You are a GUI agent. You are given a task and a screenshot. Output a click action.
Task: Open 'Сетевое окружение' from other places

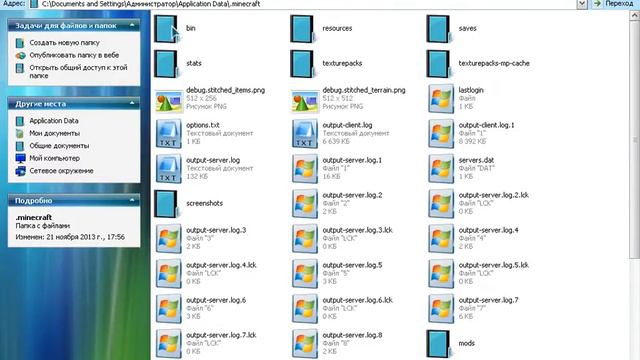tap(62, 171)
